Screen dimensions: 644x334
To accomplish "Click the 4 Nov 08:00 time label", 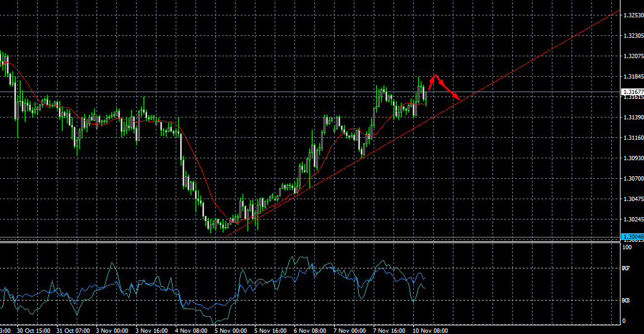I will pyautogui.click(x=191, y=330).
